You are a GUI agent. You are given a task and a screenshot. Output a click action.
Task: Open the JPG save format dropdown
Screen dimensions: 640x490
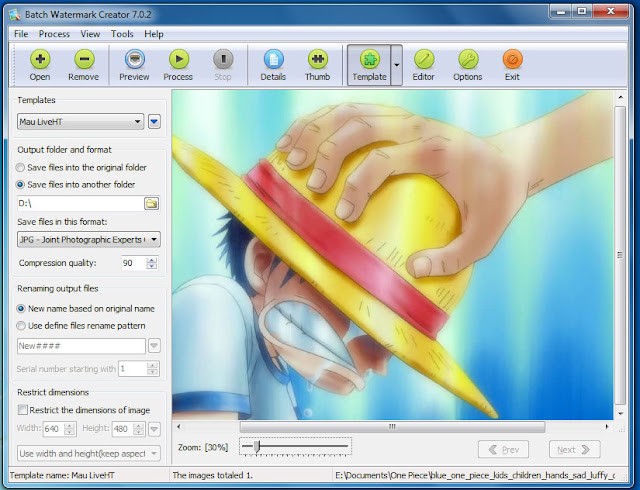click(x=89, y=240)
